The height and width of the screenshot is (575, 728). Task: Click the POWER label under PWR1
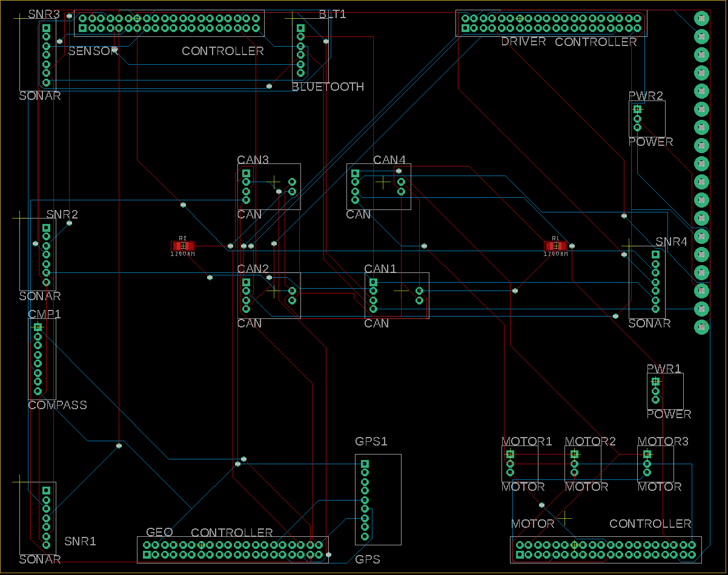(669, 414)
